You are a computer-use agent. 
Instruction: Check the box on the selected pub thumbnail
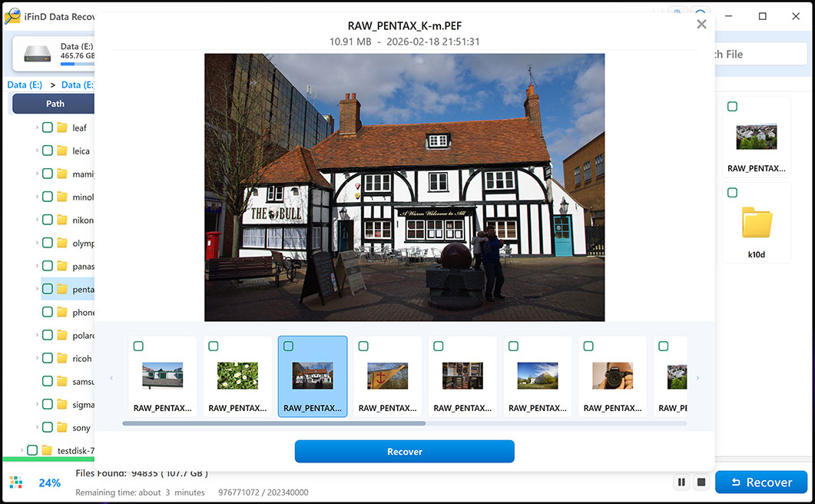[289, 346]
